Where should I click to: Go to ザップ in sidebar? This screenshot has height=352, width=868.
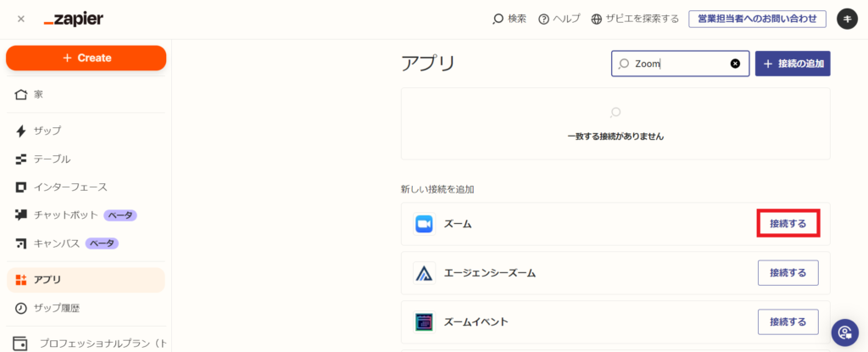47,131
